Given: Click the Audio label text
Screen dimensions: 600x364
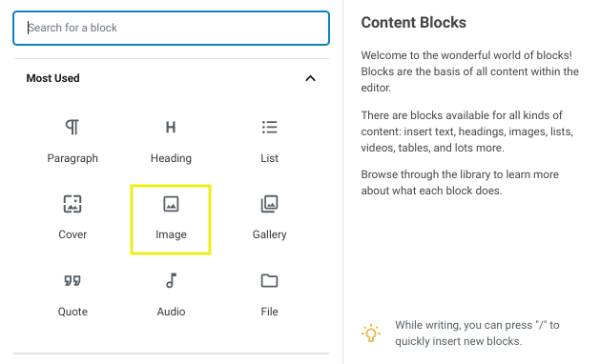Looking at the screenshot, I should (x=171, y=312).
